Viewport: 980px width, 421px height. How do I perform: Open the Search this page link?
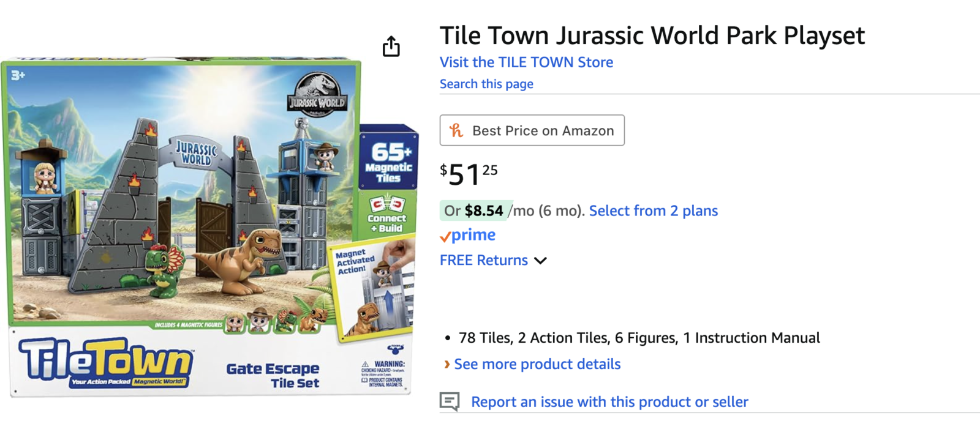click(x=486, y=84)
